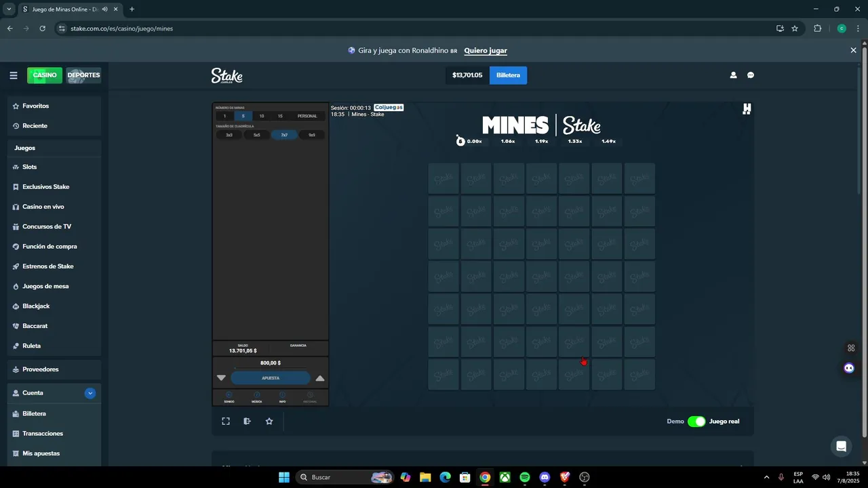Add Mines to favorites with star icon
Viewport: 868px width, 488px height.
pyautogui.click(x=269, y=421)
